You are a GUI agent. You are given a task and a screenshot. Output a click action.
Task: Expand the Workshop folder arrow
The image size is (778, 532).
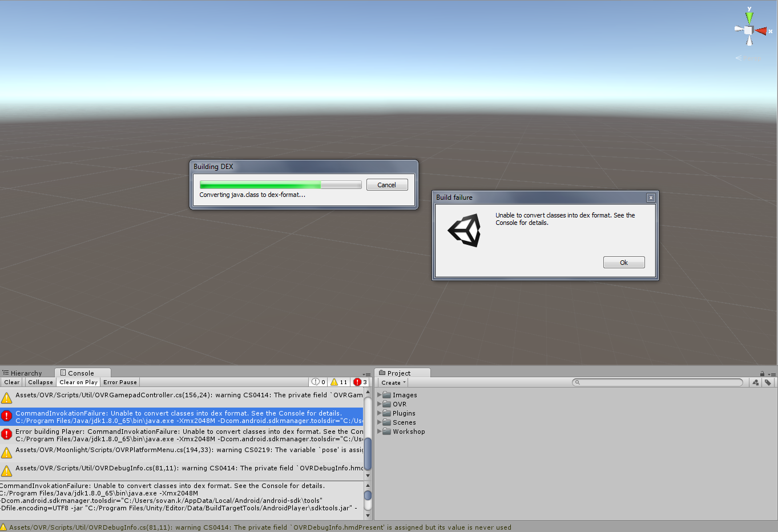380,431
